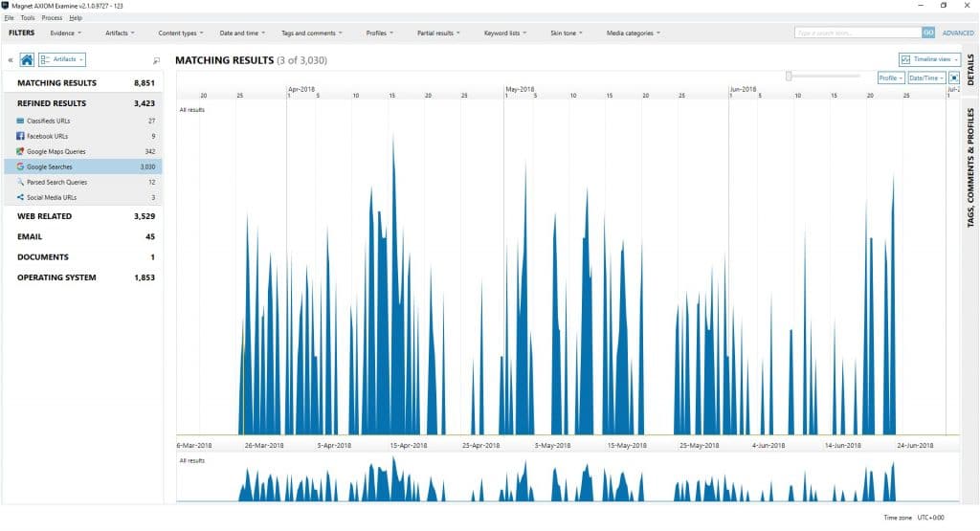
Task: Click the '5-May-2018' date label below the chart
Action: [552, 446]
